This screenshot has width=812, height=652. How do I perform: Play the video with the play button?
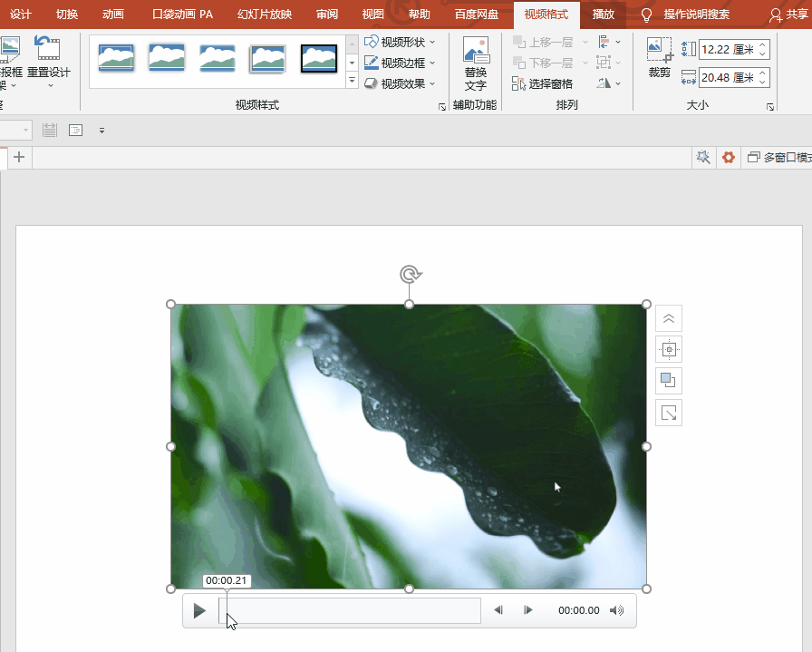(x=199, y=610)
